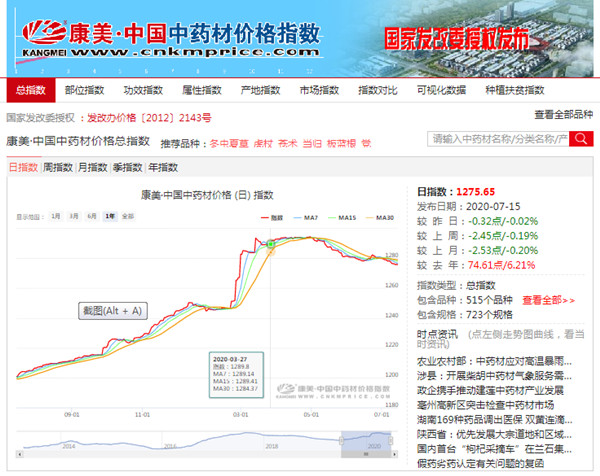Open news 亳州高新区突击检查中药材市场

(x=486, y=405)
